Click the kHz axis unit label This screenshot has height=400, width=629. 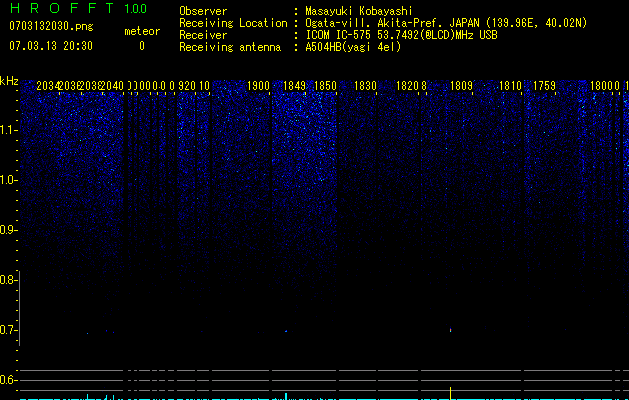pyautogui.click(x=9, y=81)
